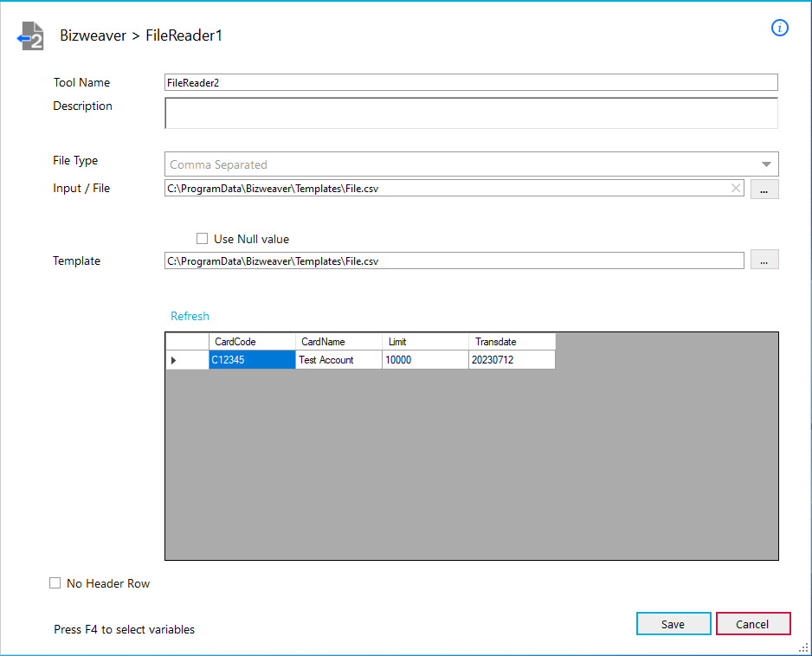Select the Test Account cell
This screenshot has height=656, width=812.
tap(338, 360)
